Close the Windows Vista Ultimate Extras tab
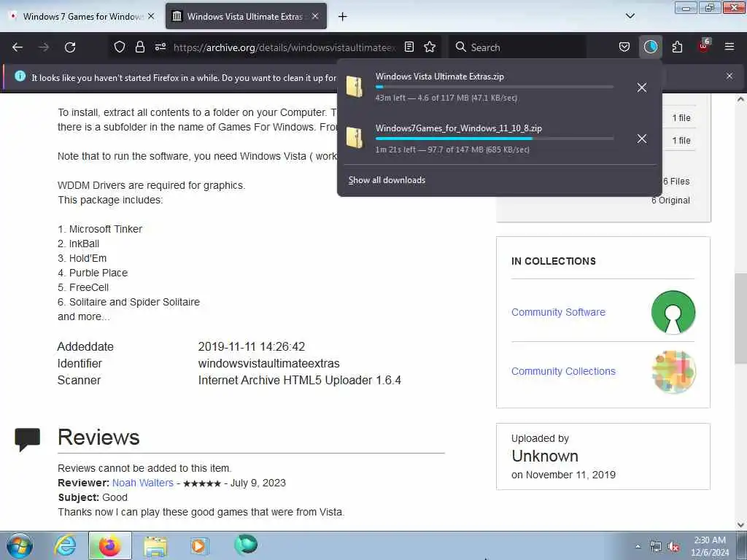This screenshot has height=560, width=747. point(315,16)
